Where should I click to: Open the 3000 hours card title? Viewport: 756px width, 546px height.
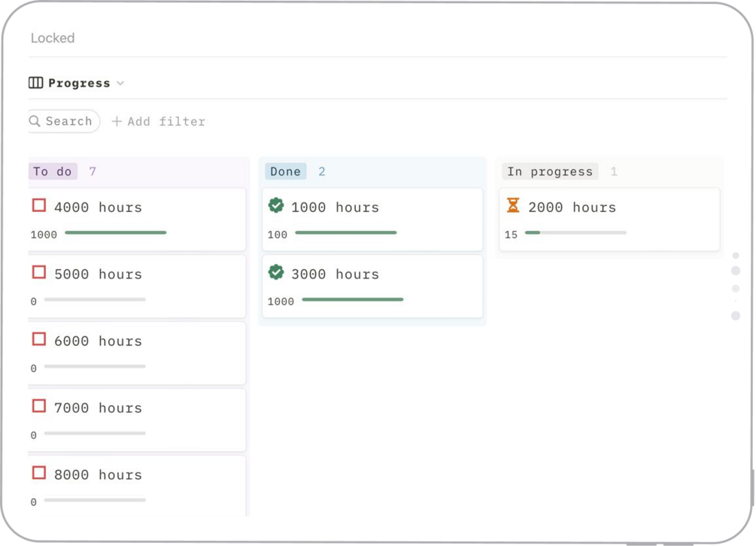(x=335, y=275)
